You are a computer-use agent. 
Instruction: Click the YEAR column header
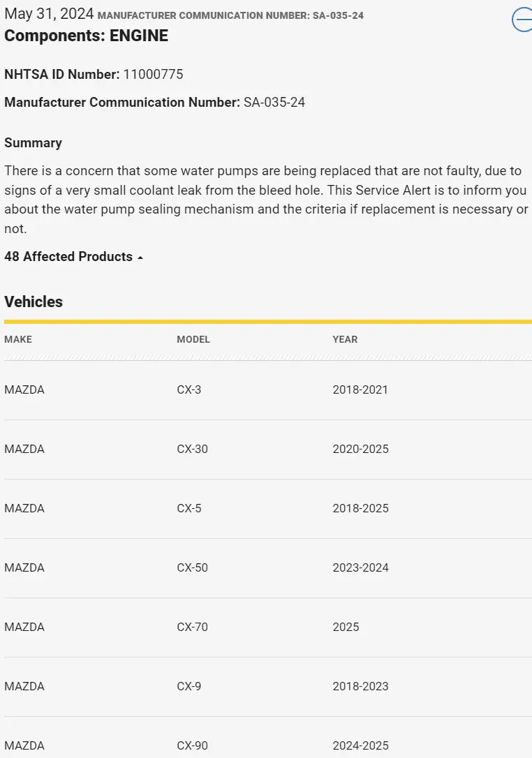tap(345, 339)
